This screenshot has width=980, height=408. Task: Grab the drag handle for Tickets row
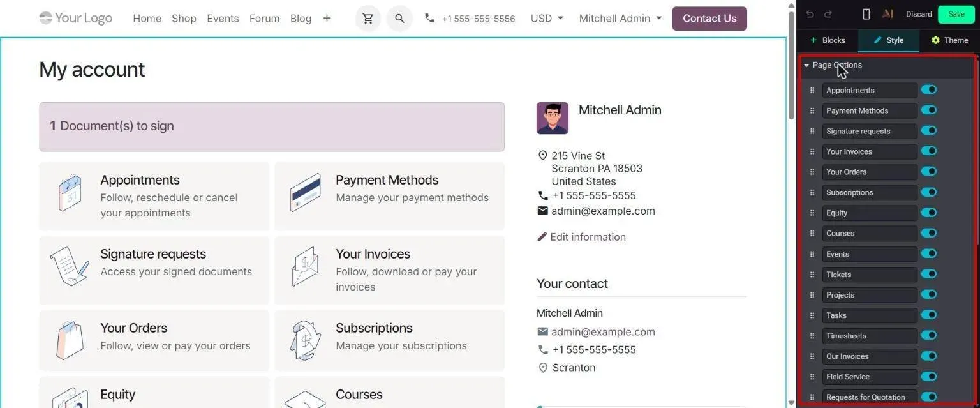tap(812, 275)
